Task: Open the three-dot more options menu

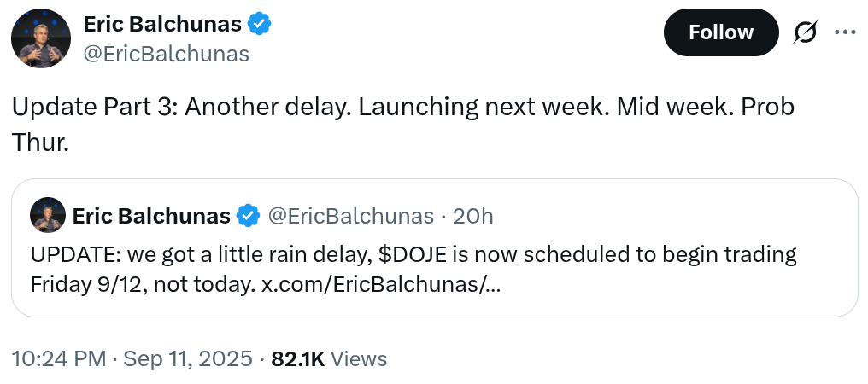Action: [x=844, y=32]
